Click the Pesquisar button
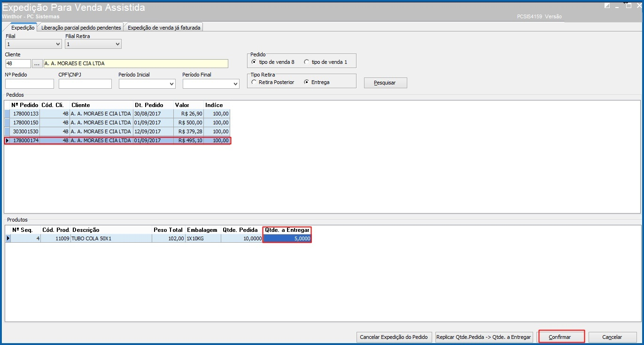The image size is (644, 345). pyautogui.click(x=385, y=83)
